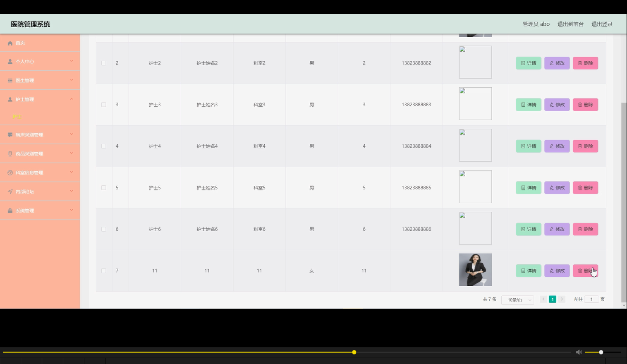Image resolution: width=627 pixels, height=364 pixels.
Task: Expand 内部论坛 with its chevron
Action: click(72, 192)
